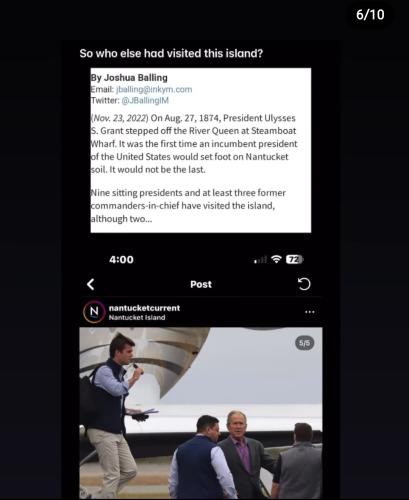Screen dimensions: 409x500
Task: Tap the Post header title
Action: [201, 284]
